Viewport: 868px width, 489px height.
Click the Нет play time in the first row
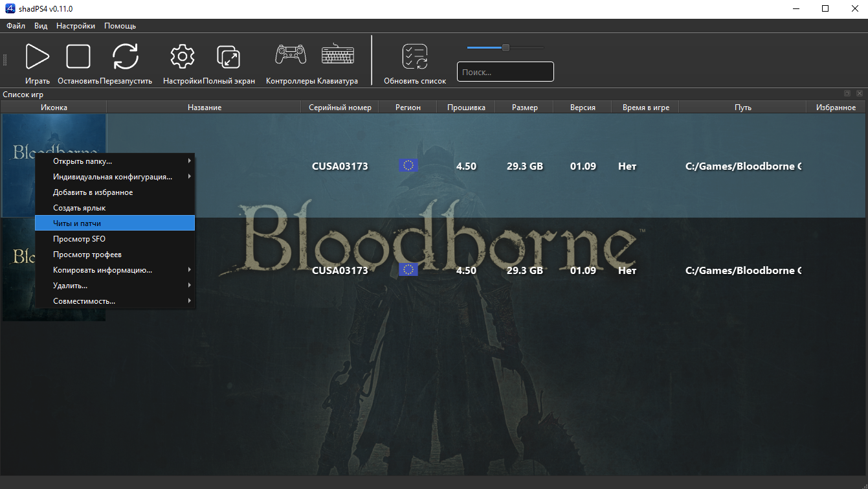tap(627, 166)
